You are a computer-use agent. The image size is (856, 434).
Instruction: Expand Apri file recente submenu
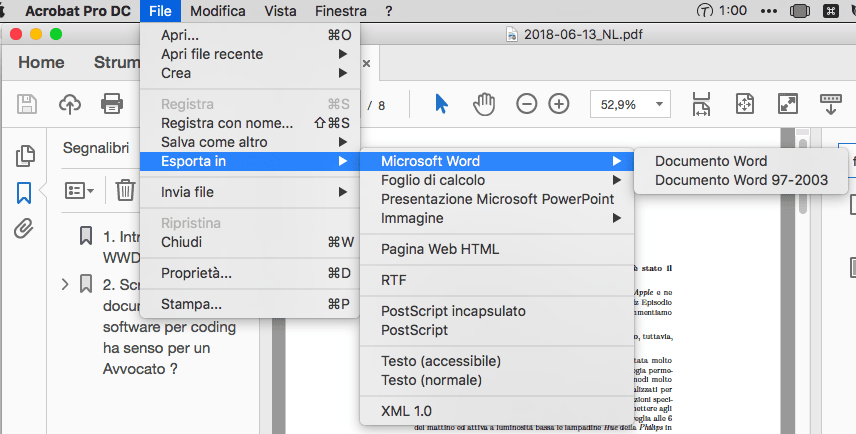250,54
